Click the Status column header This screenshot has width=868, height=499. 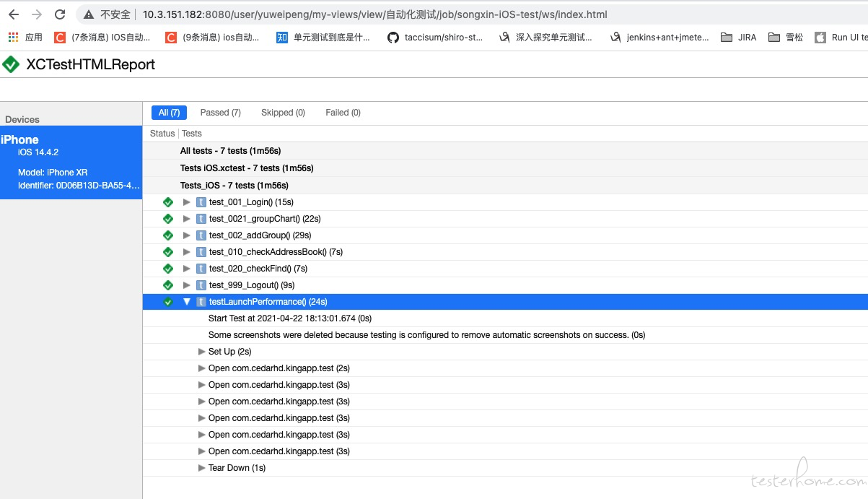coord(162,134)
